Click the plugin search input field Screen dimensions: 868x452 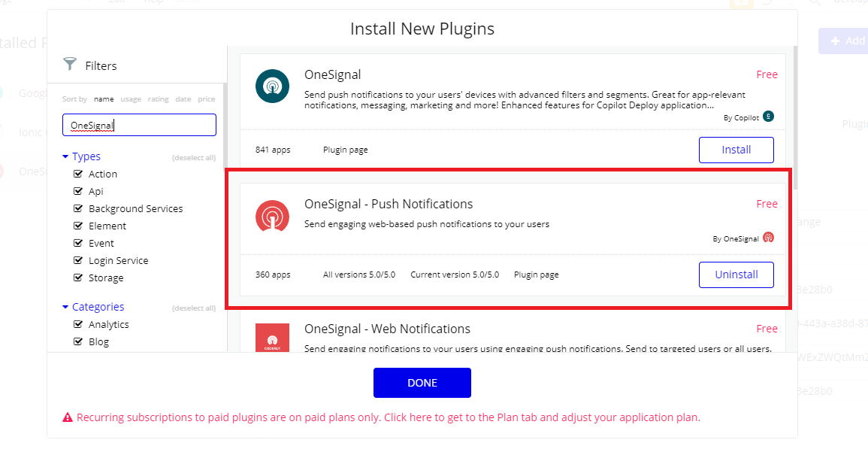[139, 125]
